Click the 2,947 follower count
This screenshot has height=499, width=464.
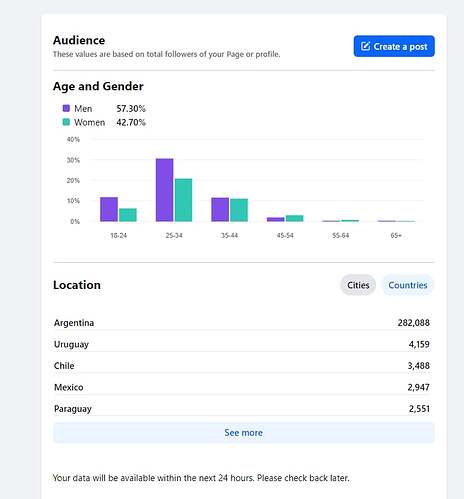(x=419, y=387)
